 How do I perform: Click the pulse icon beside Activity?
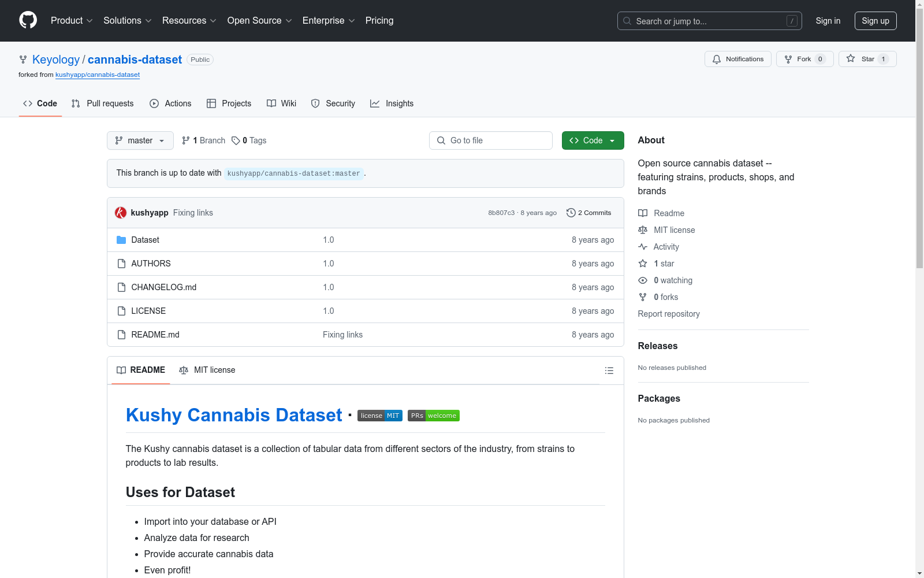tap(643, 247)
